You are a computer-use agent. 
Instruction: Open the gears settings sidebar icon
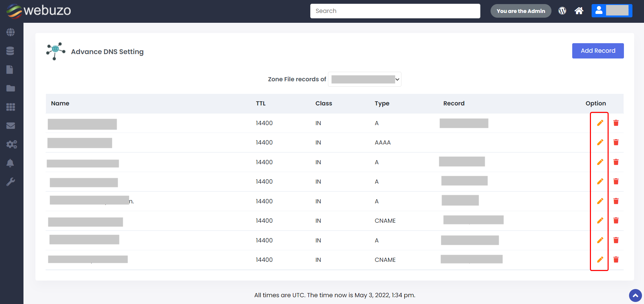click(x=11, y=145)
